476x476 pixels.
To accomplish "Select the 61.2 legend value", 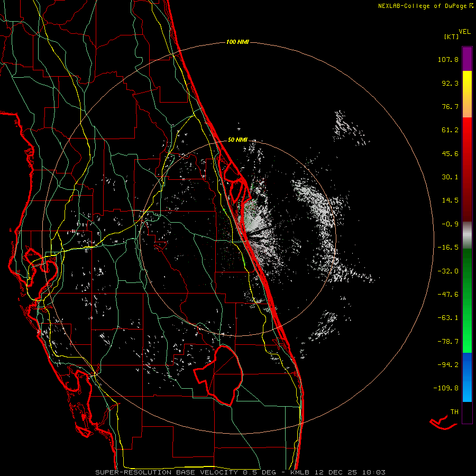I will point(450,130).
